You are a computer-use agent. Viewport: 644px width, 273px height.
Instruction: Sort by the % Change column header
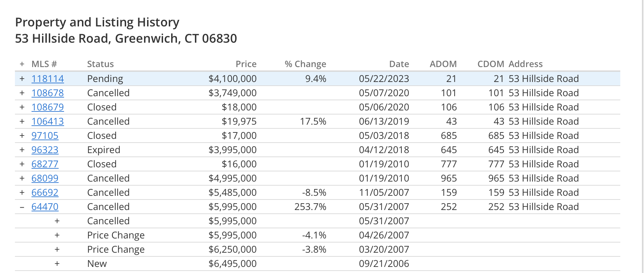305,64
